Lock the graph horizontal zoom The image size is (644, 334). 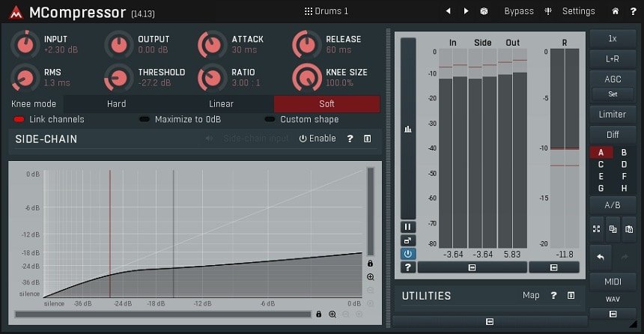[x=319, y=315]
